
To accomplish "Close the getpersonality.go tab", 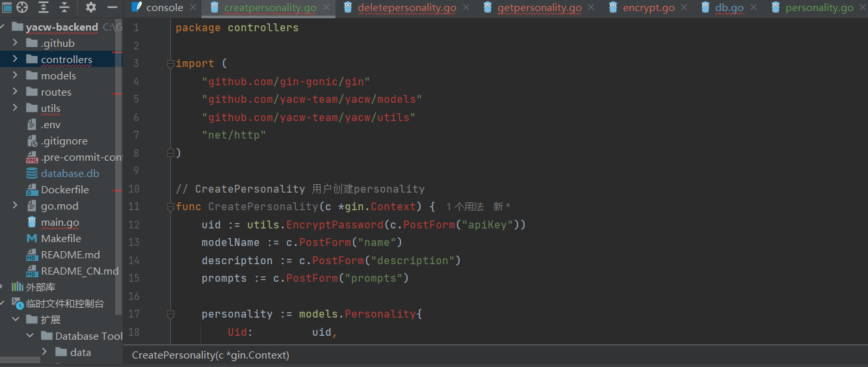I will (591, 8).
